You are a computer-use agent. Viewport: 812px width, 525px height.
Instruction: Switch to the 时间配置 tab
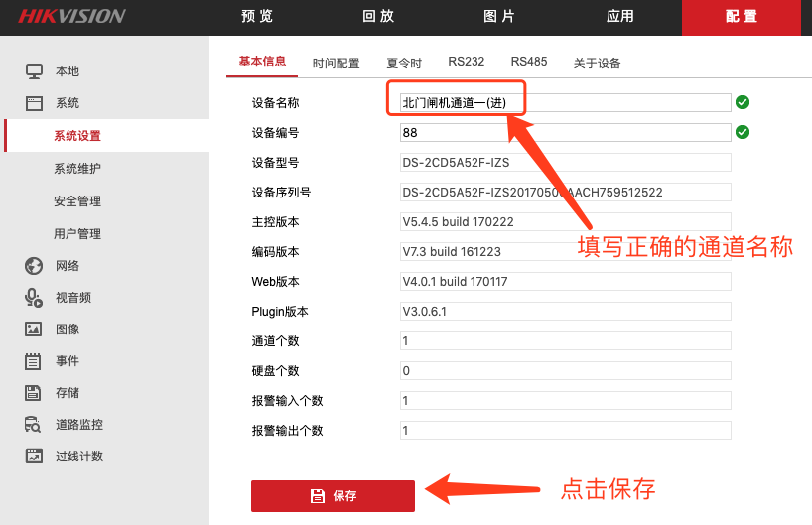336,63
